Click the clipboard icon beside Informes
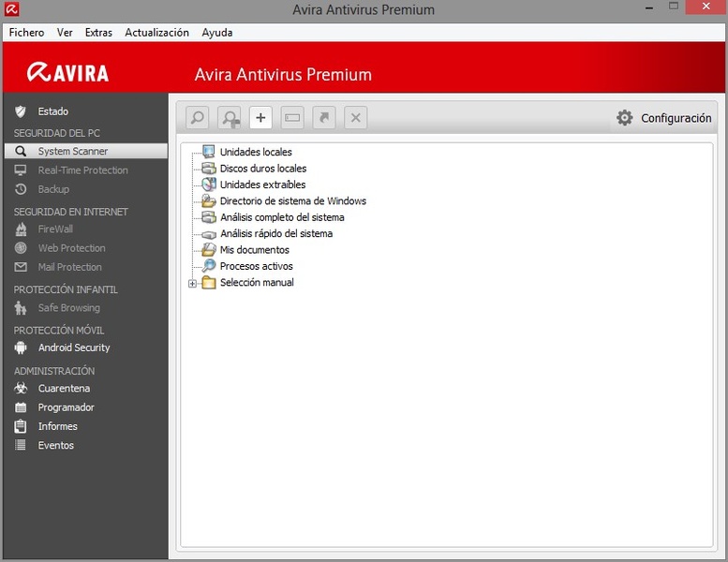Screen dimensions: 728x562 (x=21, y=426)
